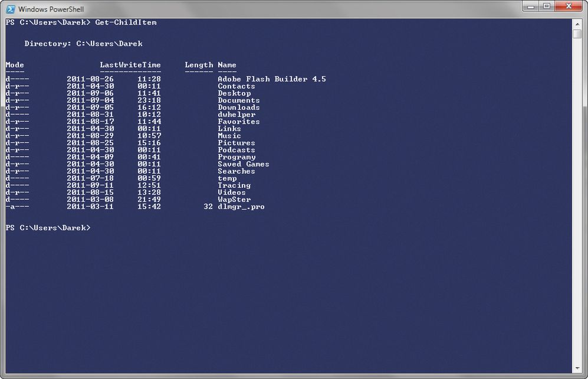Click the dlmgr_.pro file name
588x379 pixels.
tap(241, 207)
